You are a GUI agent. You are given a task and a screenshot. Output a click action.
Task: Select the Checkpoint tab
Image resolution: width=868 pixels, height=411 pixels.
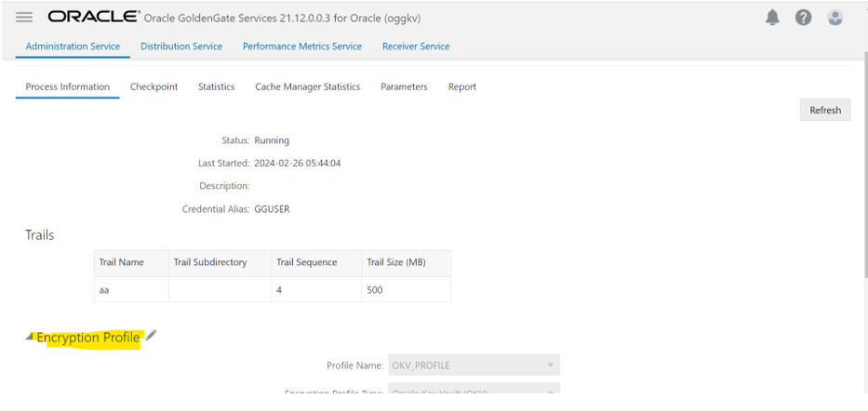(x=154, y=86)
